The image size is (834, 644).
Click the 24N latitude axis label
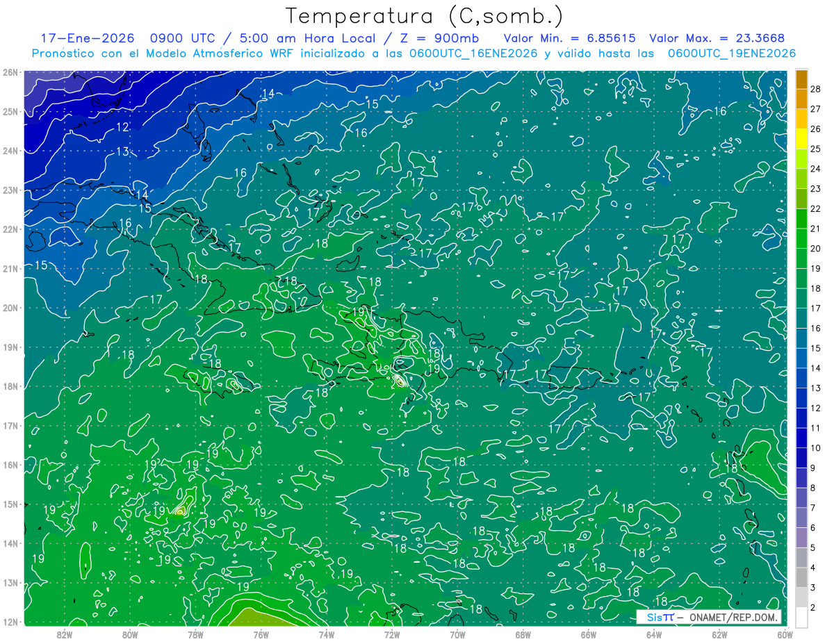pyautogui.click(x=10, y=150)
